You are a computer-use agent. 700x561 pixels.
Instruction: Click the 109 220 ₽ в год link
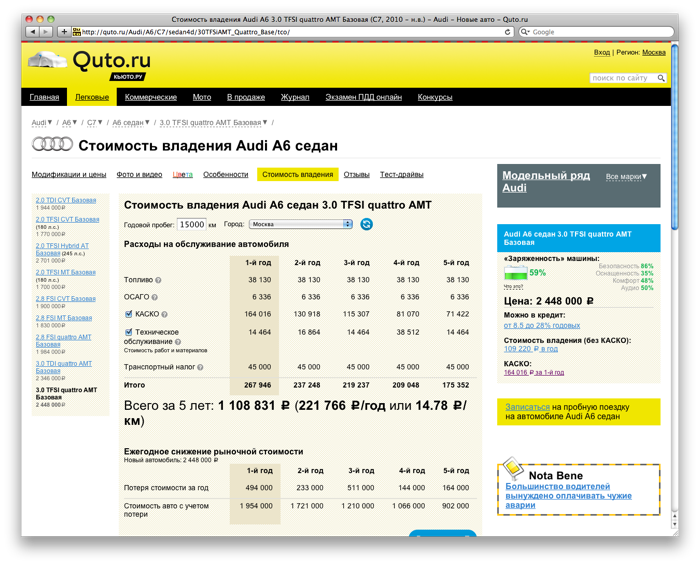[531, 349]
